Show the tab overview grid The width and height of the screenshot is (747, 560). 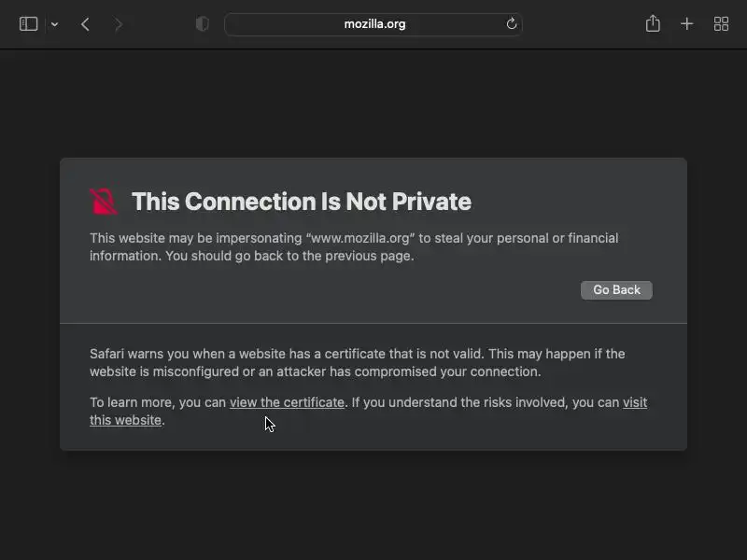pos(721,24)
